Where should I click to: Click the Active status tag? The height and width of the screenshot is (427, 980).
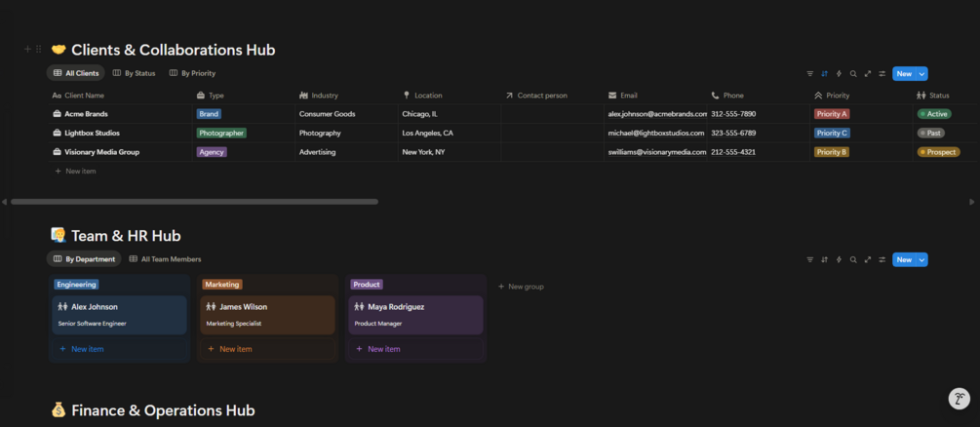click(x=934, y=114)
